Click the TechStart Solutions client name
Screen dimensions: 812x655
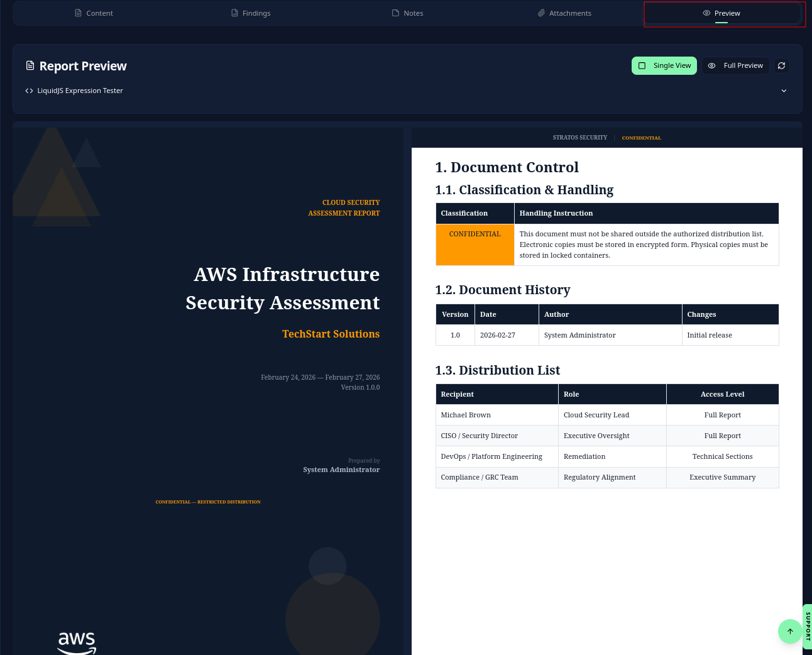331,334
